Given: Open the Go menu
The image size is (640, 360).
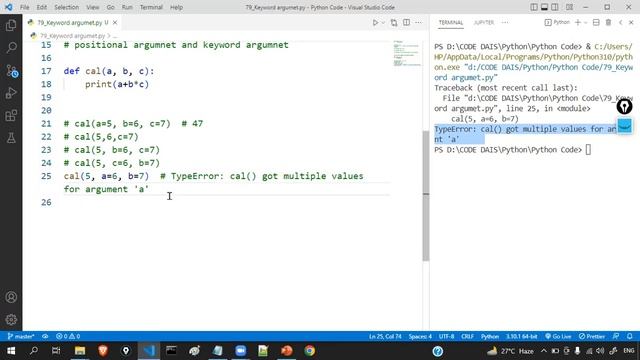Looking at the screenshot, I should 110,7.
